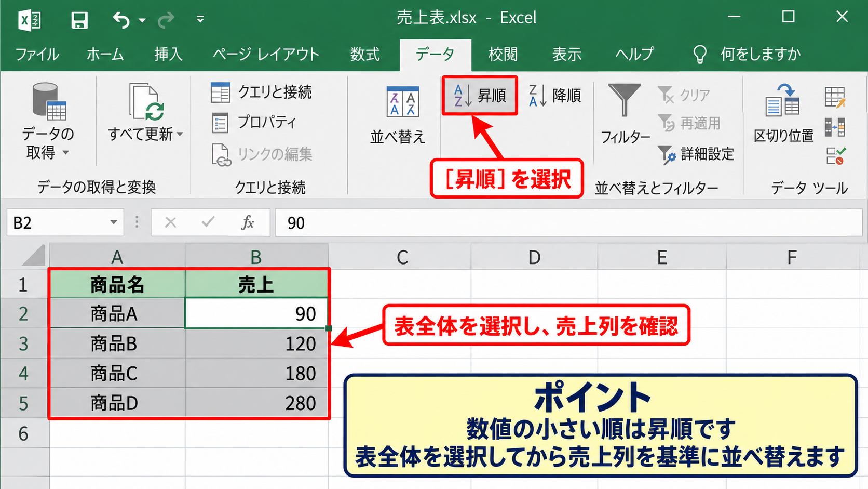
Task: Select column B header
Action: click(256, 257)
